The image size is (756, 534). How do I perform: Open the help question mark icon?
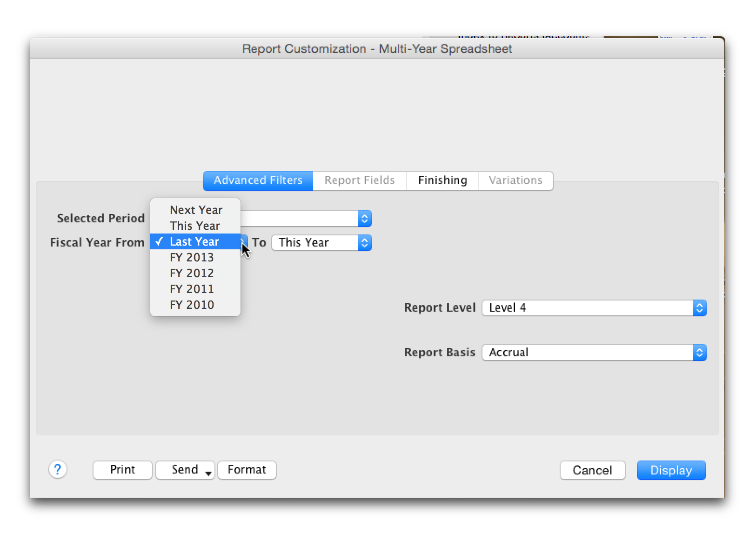click(x=58, y=469)
